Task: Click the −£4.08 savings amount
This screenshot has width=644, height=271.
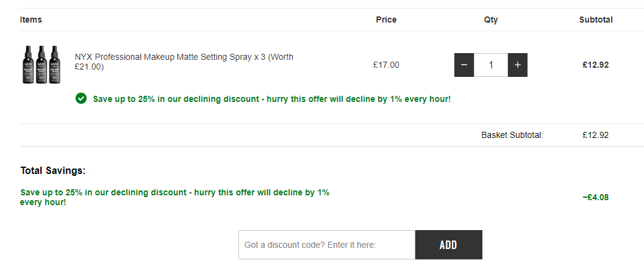Action: pyautogui.click(x=596, y=197)
